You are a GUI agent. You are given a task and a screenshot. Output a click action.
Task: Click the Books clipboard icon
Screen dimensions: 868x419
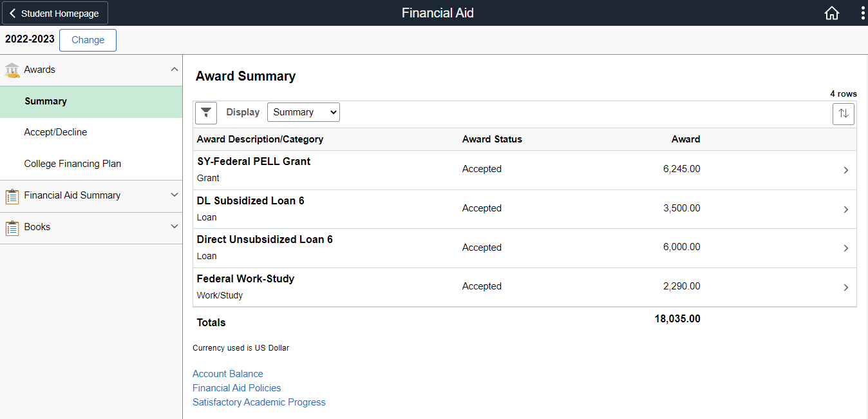(12, 228)
